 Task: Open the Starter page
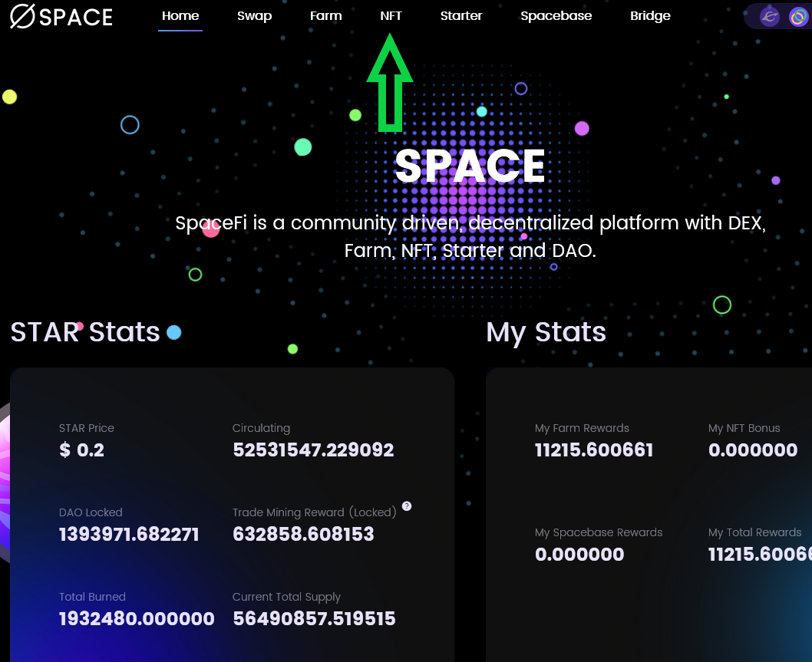click(x=461, y=16)
